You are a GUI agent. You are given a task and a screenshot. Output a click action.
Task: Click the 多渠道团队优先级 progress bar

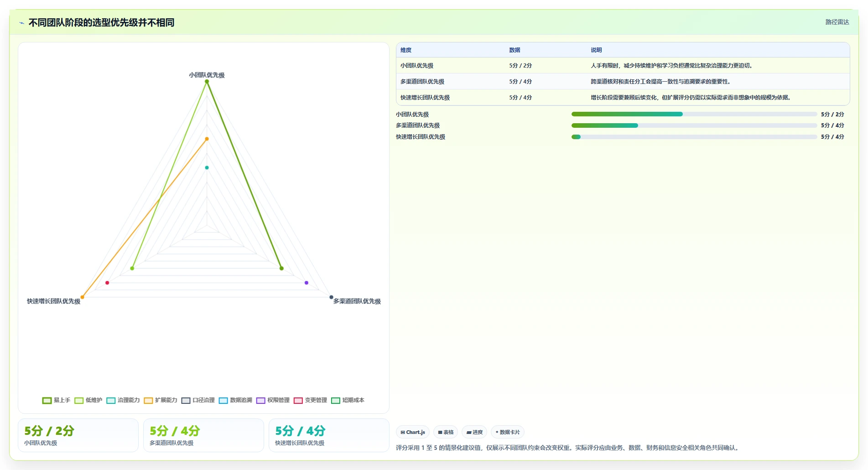pos(694,125)
